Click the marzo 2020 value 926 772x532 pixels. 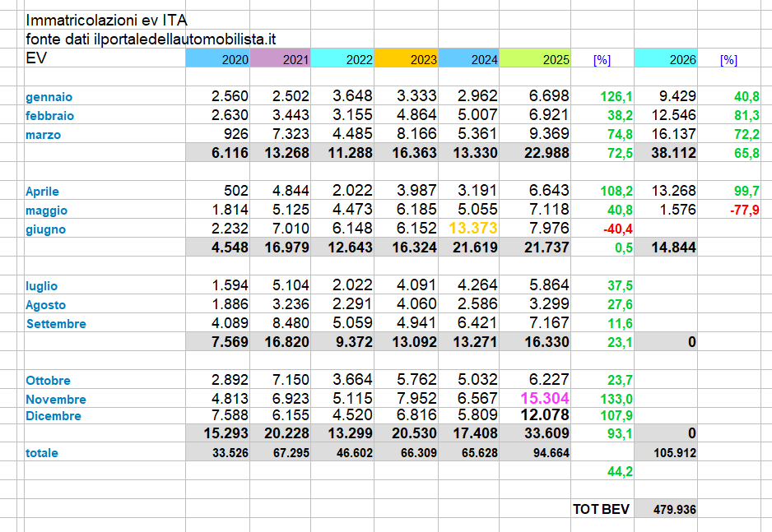tap(235, 134)
